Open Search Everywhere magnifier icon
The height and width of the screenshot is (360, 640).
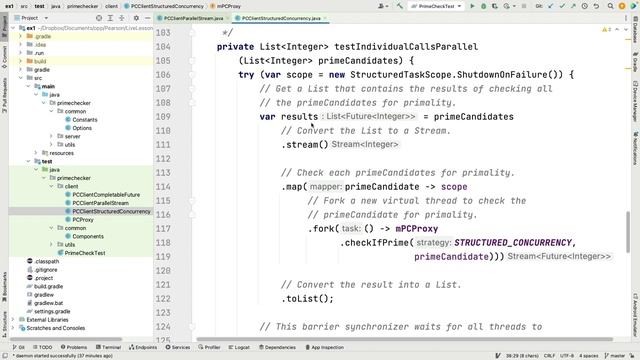(611, 6)
